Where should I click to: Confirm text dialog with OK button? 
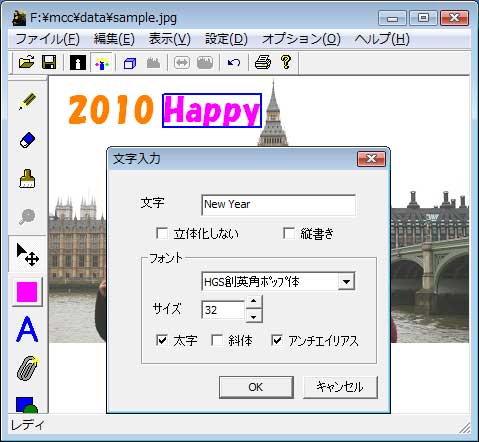click(256, 387)
